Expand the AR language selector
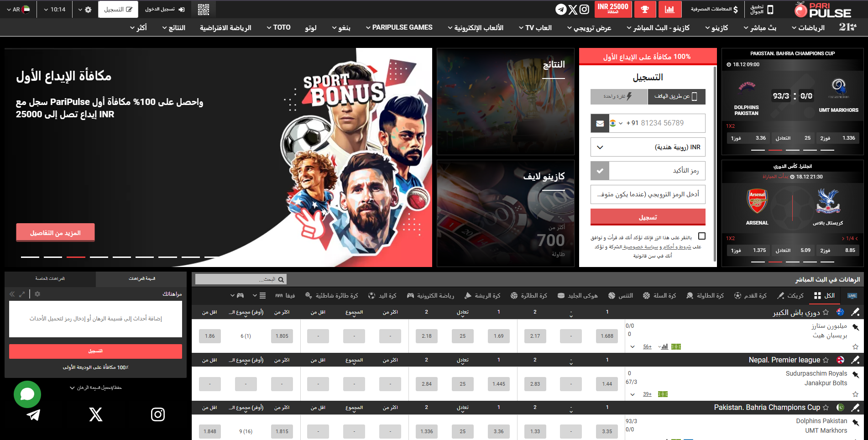 tap(18, 10)
